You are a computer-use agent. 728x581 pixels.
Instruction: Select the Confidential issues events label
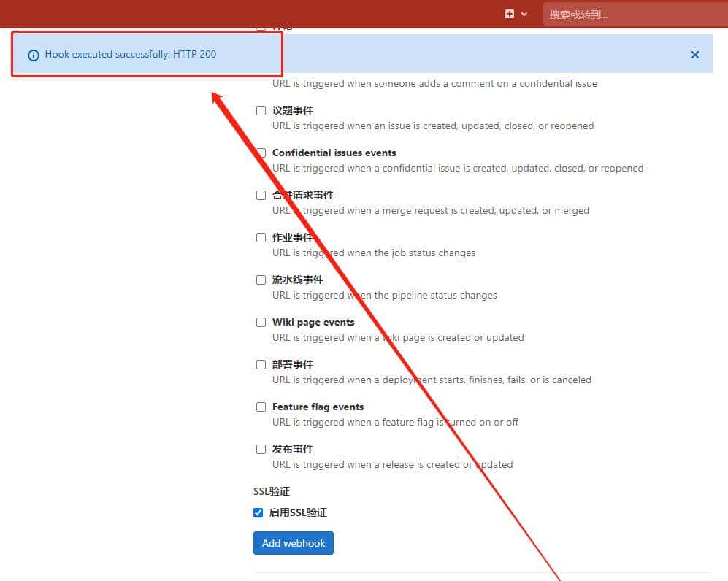(x=334, y=153)
